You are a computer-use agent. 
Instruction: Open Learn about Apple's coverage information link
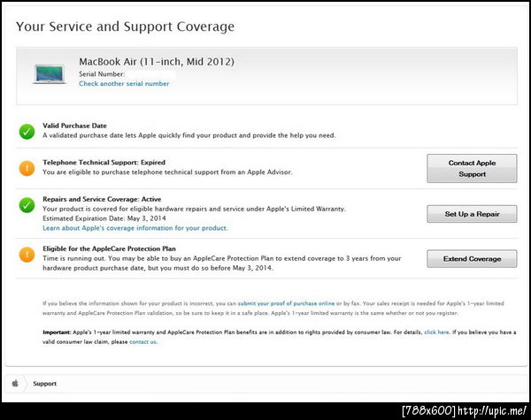point(135,228)
